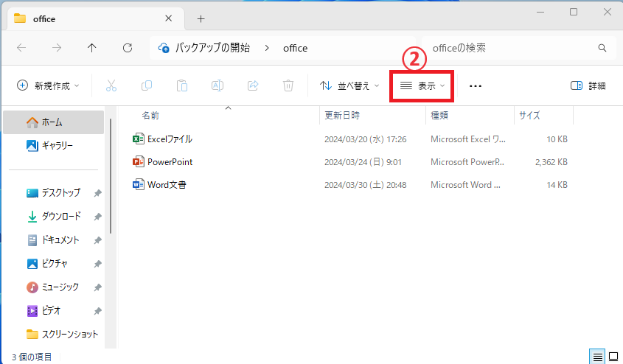Click the Copy icon in toolbar
Viewport: 623px width, 364px height.
(147, 85)
